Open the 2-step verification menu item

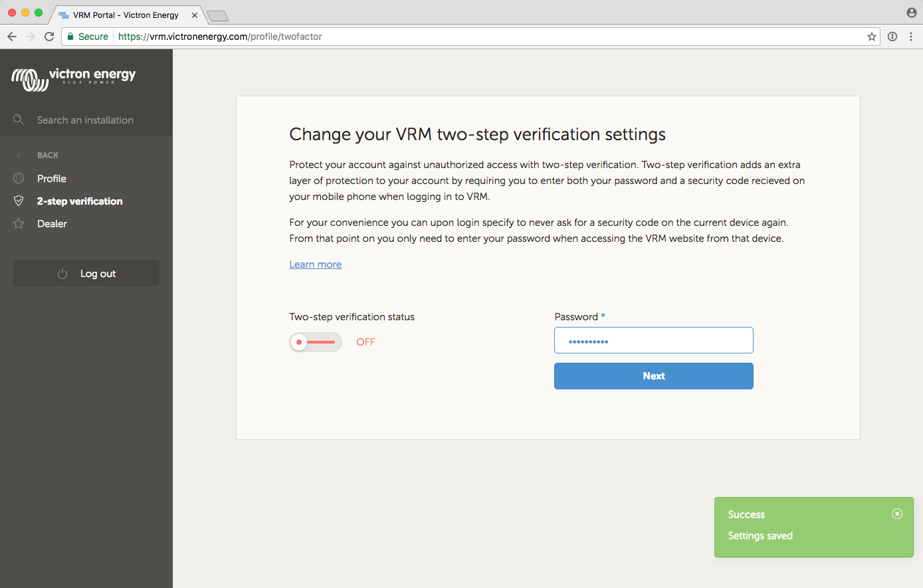tap(80, 201)
